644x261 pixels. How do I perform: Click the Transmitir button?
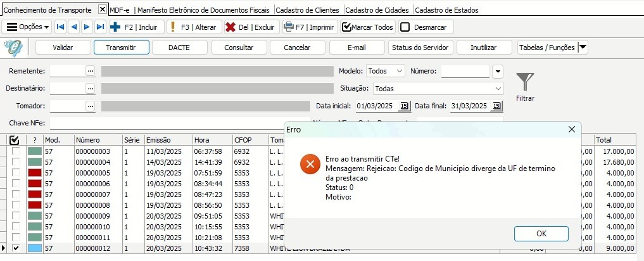[121, 48]
